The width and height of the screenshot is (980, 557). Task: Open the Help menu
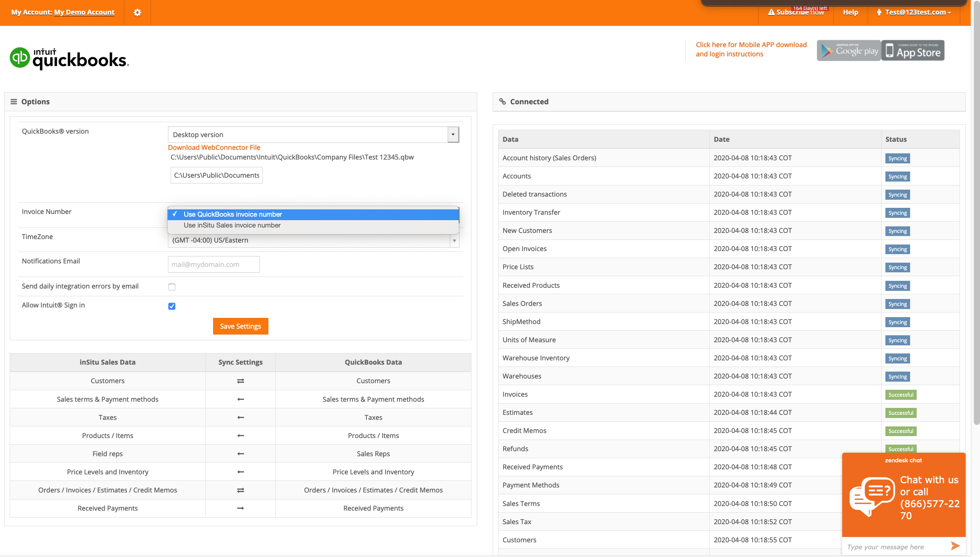point(850,12)
